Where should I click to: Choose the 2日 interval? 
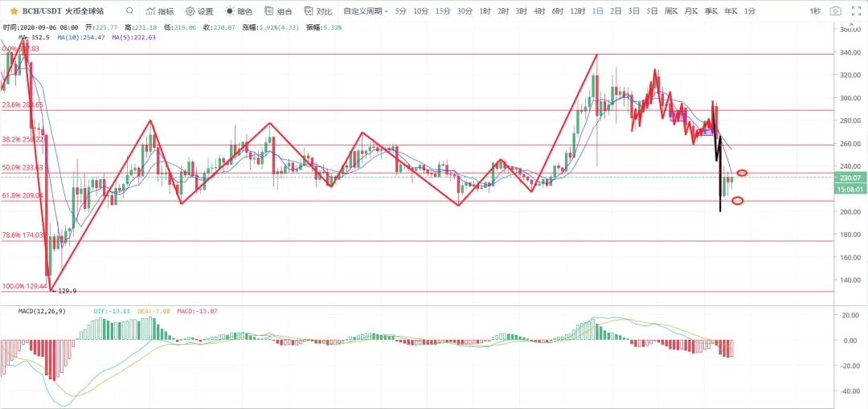pyautogui.click(x=616, y=11)
